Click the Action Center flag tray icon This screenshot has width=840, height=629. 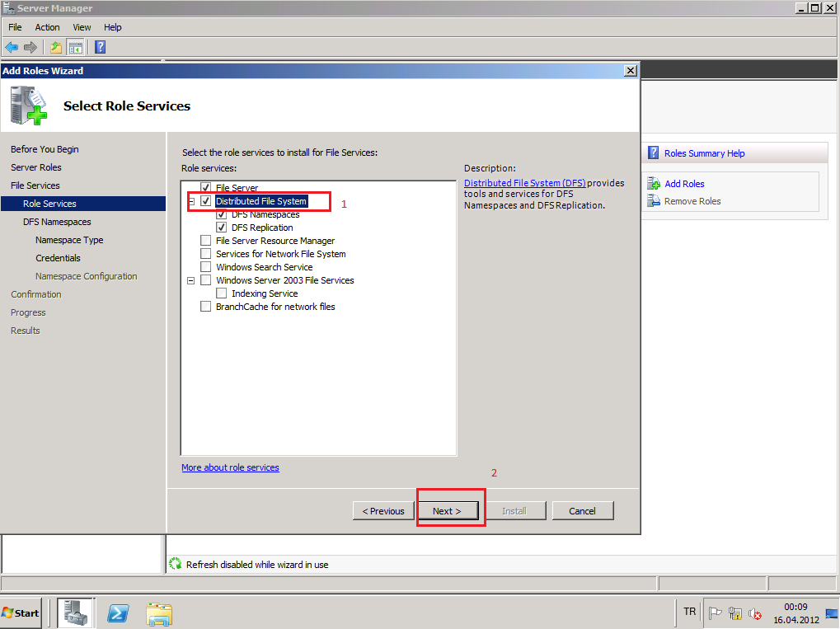tap(716, 613)
